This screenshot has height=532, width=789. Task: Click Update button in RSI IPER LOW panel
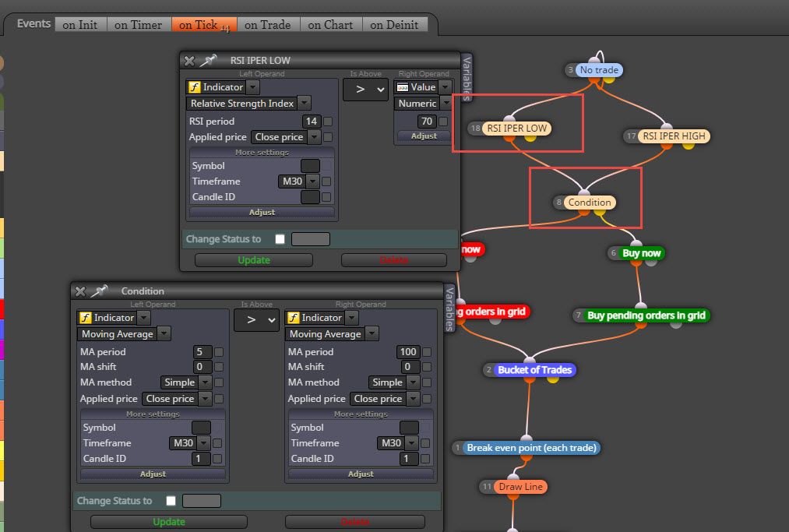point(254,259)
